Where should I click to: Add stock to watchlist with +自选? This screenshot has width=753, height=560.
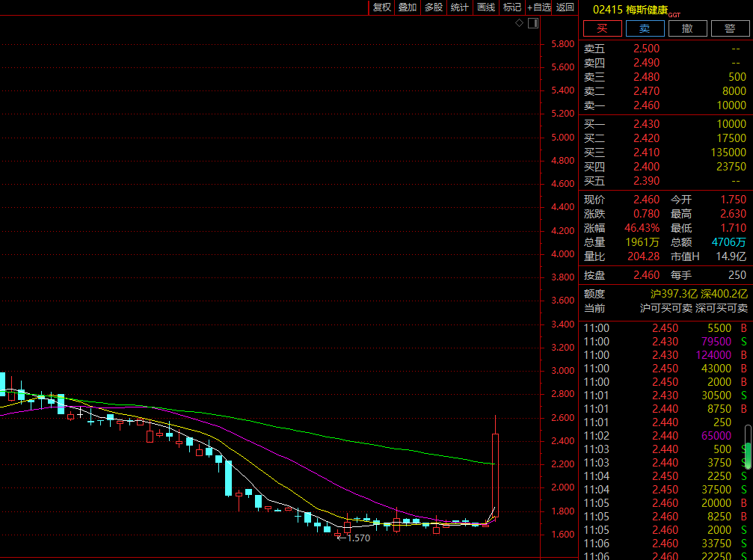tap(539, 7)
